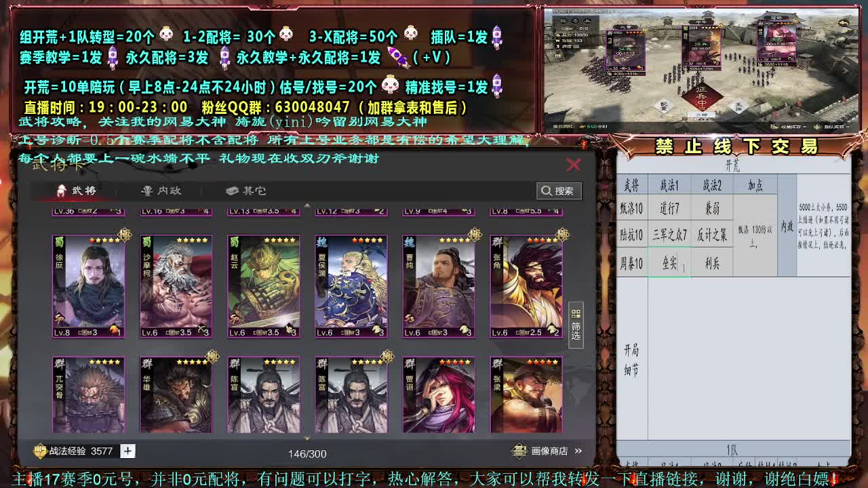Select the 徐庶 general card
Screen dimensions: 868x488
point(88,286)
